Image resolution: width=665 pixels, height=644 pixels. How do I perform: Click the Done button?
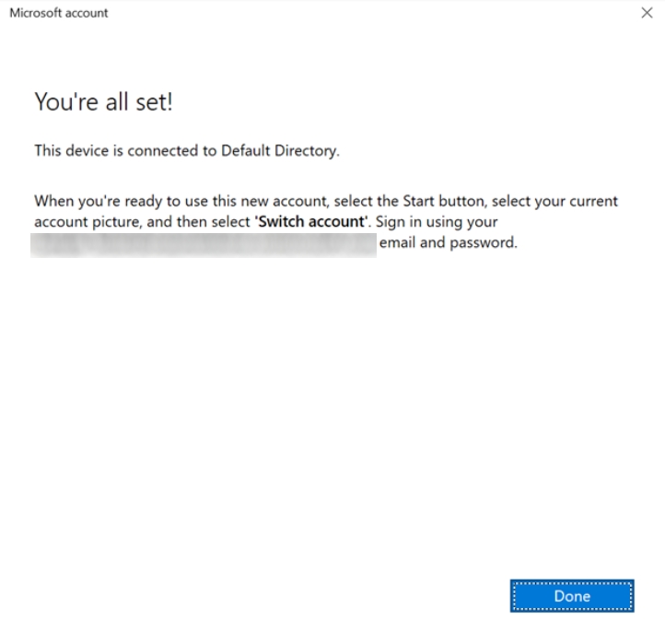[571, 596]
